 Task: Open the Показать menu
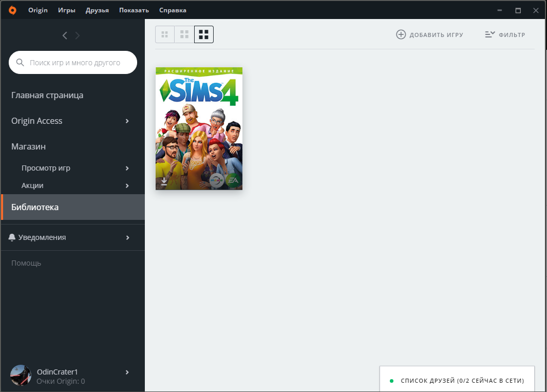134,10
